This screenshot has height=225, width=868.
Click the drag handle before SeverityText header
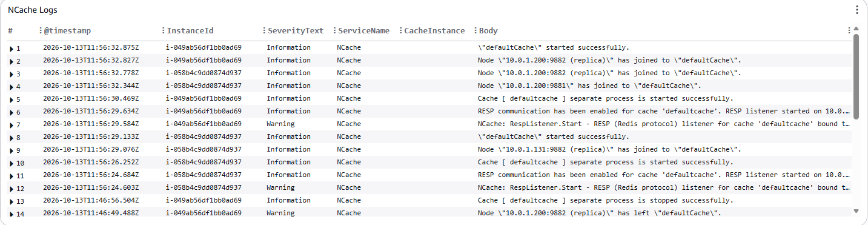pyautogui.click(x=264, y=30)
